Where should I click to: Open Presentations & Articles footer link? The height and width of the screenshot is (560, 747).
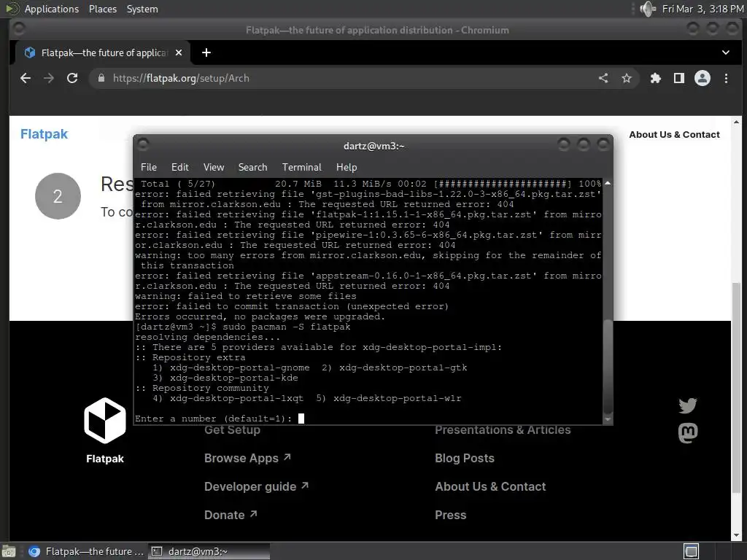(503, 430)
